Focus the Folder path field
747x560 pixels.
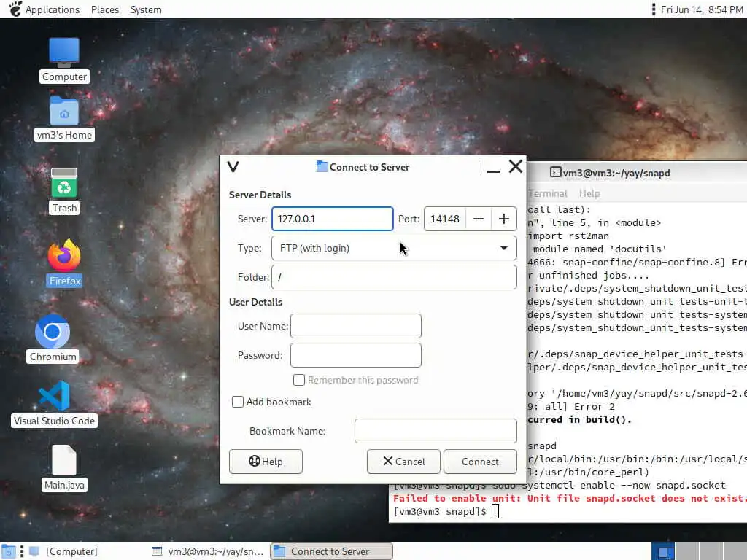point(394,277)
